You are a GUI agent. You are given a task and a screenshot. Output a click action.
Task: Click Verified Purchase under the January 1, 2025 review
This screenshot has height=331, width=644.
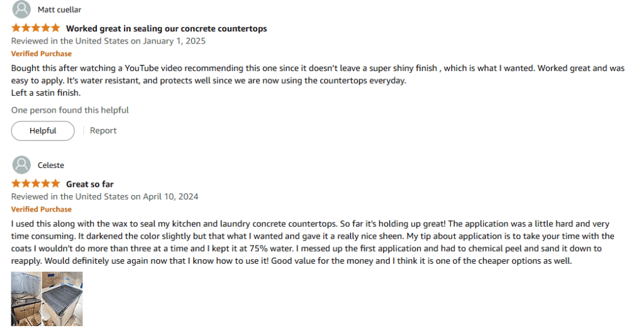click(42, 53)
